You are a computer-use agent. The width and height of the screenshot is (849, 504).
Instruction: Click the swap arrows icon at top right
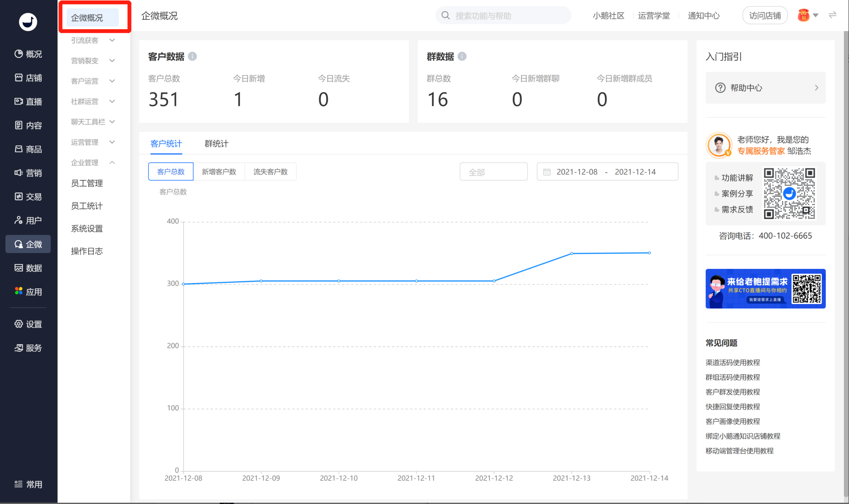(832, 15)
